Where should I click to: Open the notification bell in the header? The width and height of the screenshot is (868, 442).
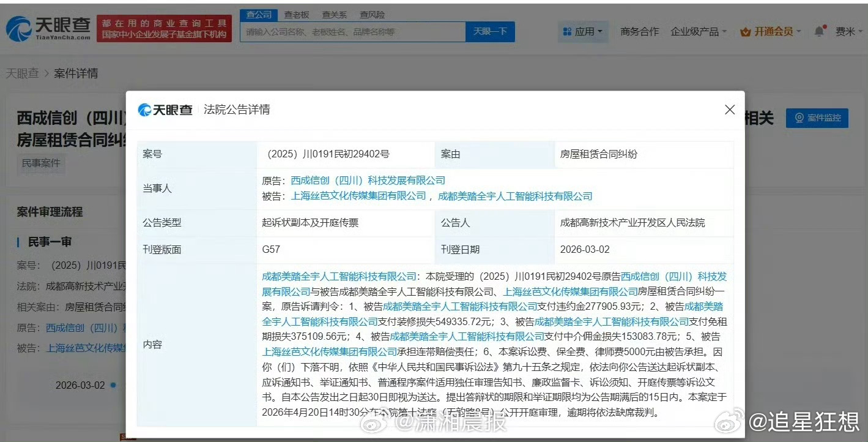point(819,31)
